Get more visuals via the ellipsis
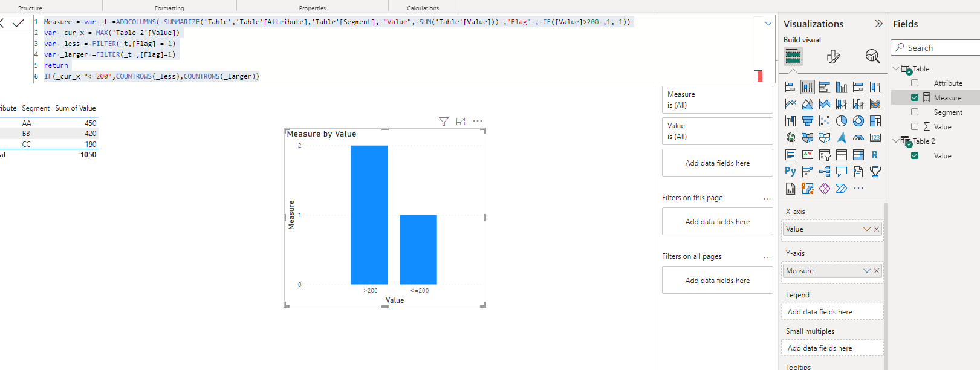This screenshot has height=370, width=980. [858, 189]
